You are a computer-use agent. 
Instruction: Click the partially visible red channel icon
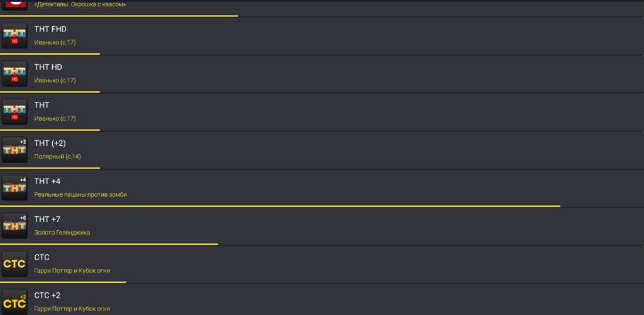14,5
